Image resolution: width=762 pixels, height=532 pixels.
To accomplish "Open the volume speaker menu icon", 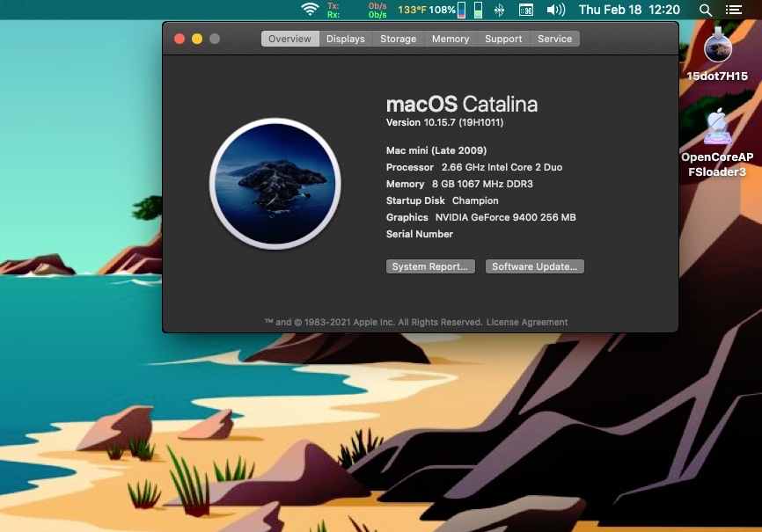I will click(556, 10).
